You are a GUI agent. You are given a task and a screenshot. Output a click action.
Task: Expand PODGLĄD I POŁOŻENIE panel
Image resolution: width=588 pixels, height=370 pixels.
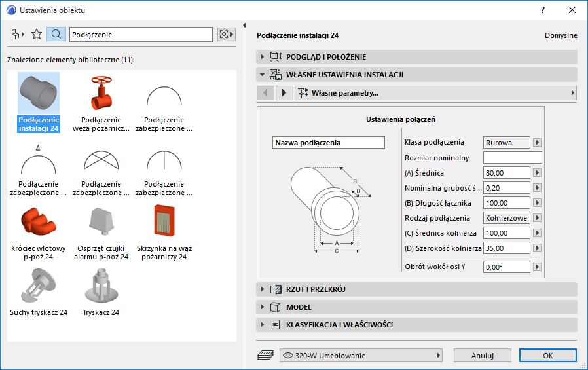tap(416, 57)
